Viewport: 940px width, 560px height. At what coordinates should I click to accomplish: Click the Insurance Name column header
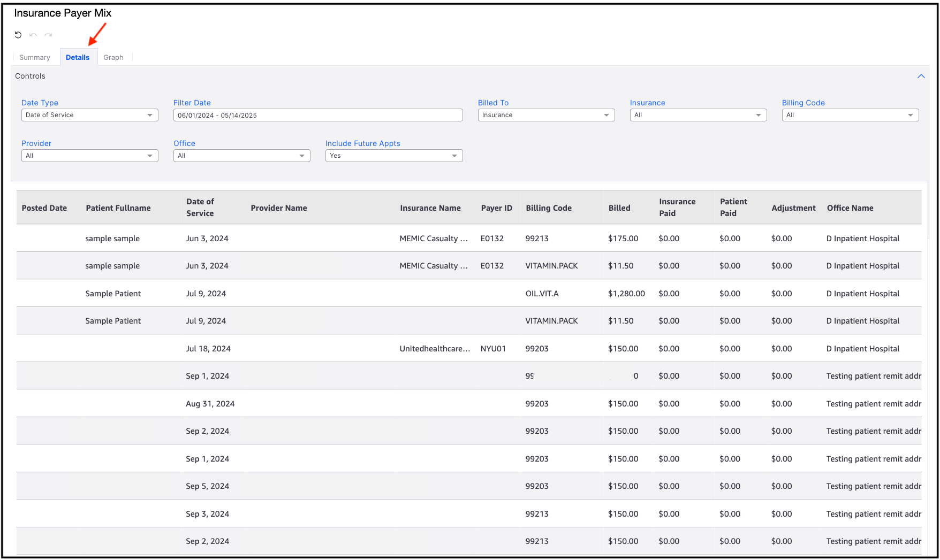430,208
